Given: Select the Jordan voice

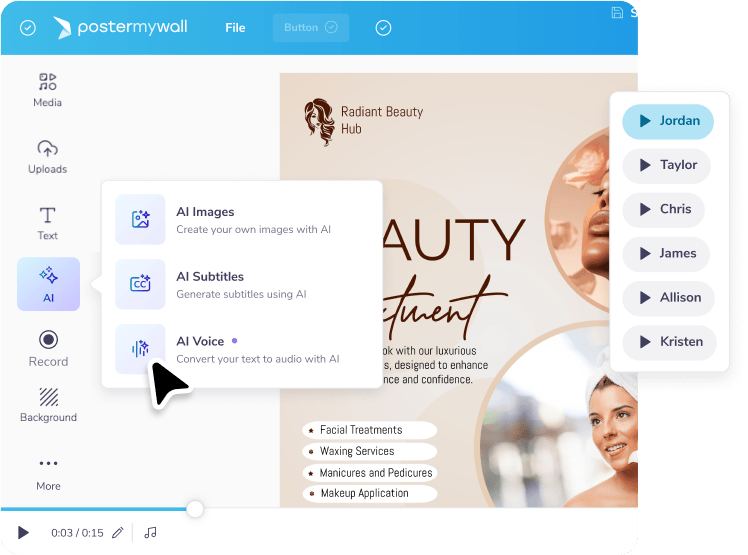Looking at the screenshot, I should [668, 121].
